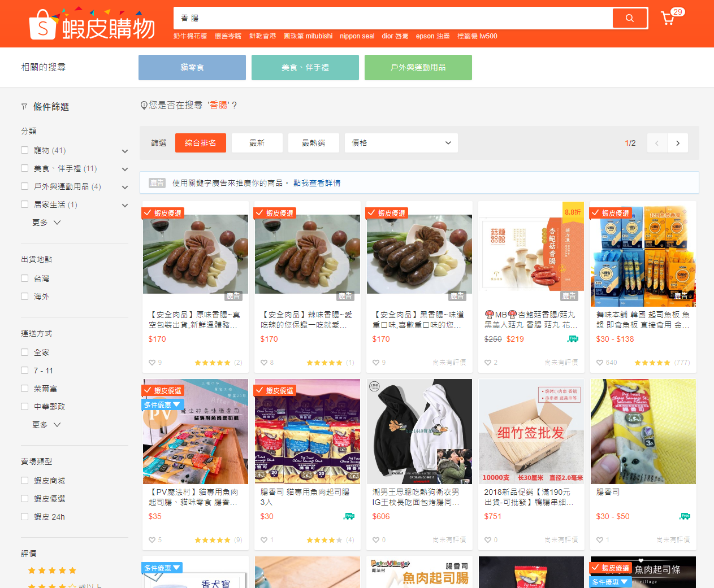The height and width of the screenshot is (588, 714).
Task: Like the 黑香腸 product via heart icon
Action: click(375, 363)
